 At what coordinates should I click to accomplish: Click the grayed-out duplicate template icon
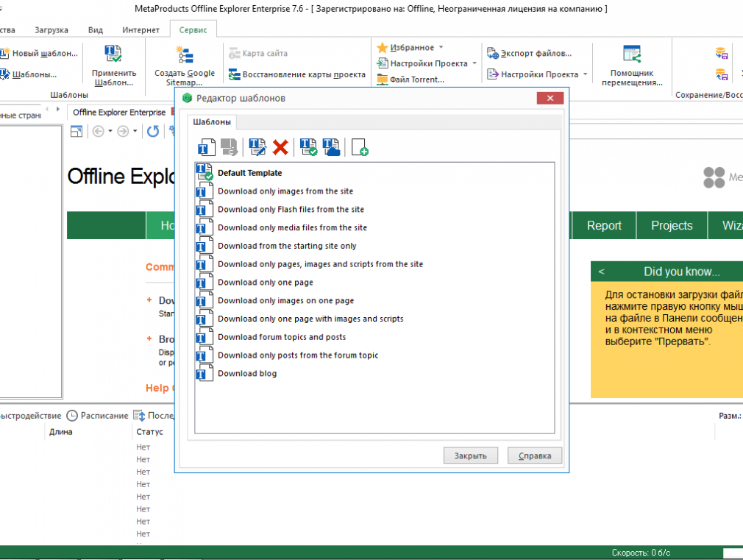point(230,147)
